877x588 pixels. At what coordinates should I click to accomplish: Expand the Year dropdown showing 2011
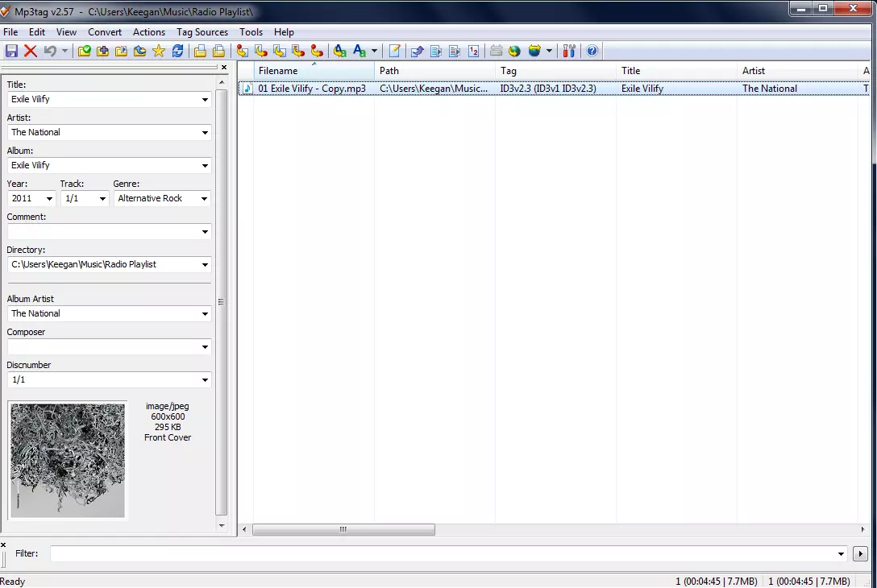point(49,198)
